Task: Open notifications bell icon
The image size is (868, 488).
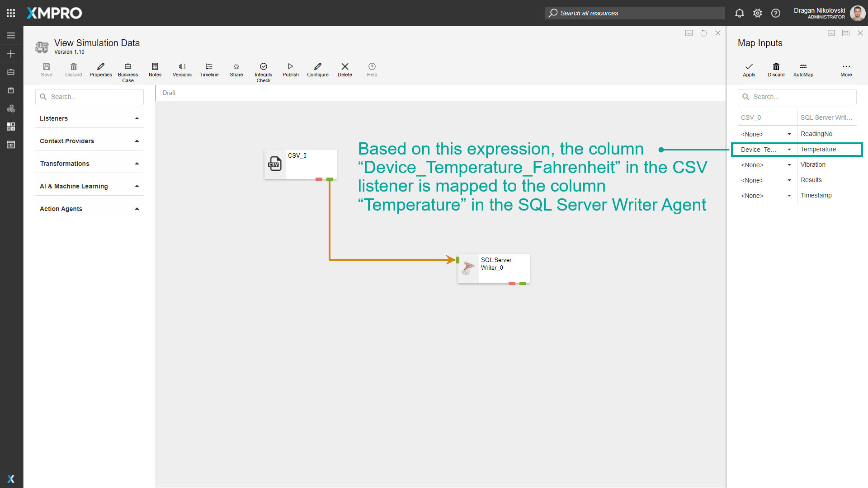Action: click(x=739, y=13)
